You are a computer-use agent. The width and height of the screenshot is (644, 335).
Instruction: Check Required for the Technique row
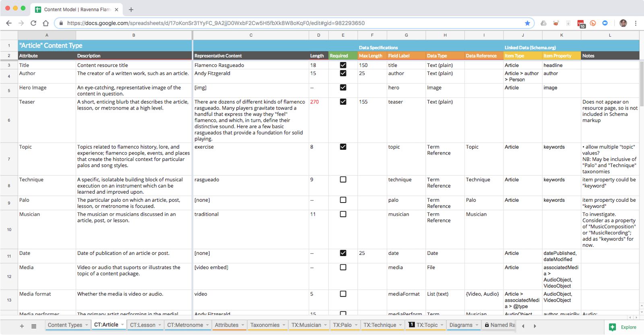point(343,180)
